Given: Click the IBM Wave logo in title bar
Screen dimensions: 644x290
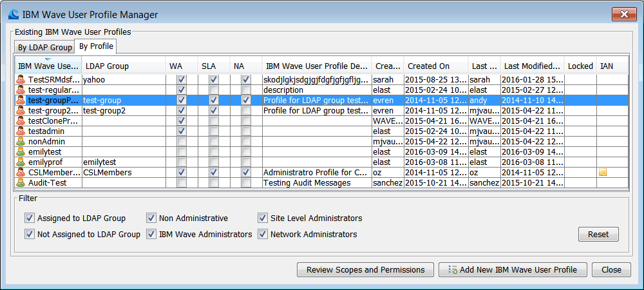Looking at the screenshot, I should coord(14,14).
